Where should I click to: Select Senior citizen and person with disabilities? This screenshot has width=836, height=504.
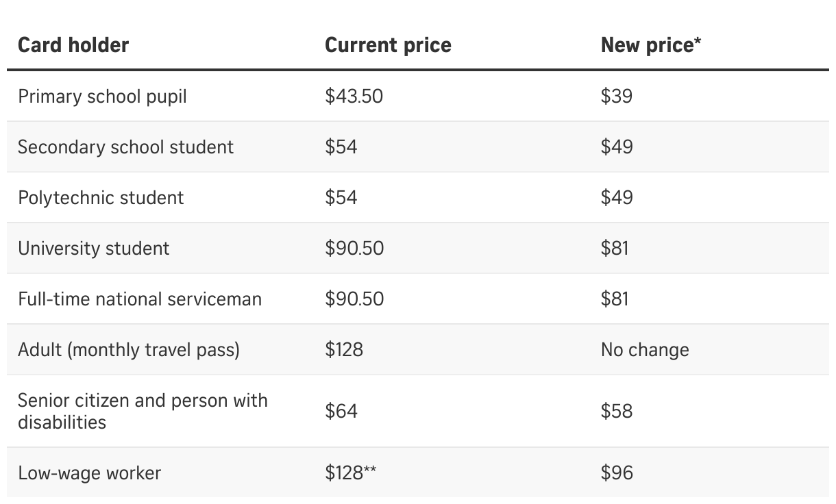143,411
